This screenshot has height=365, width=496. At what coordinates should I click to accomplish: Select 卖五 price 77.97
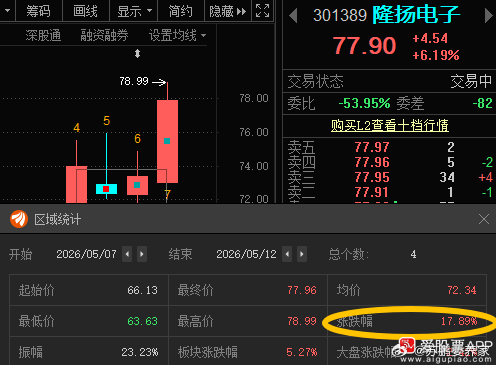pyautogui.click(x=372, y=147)
